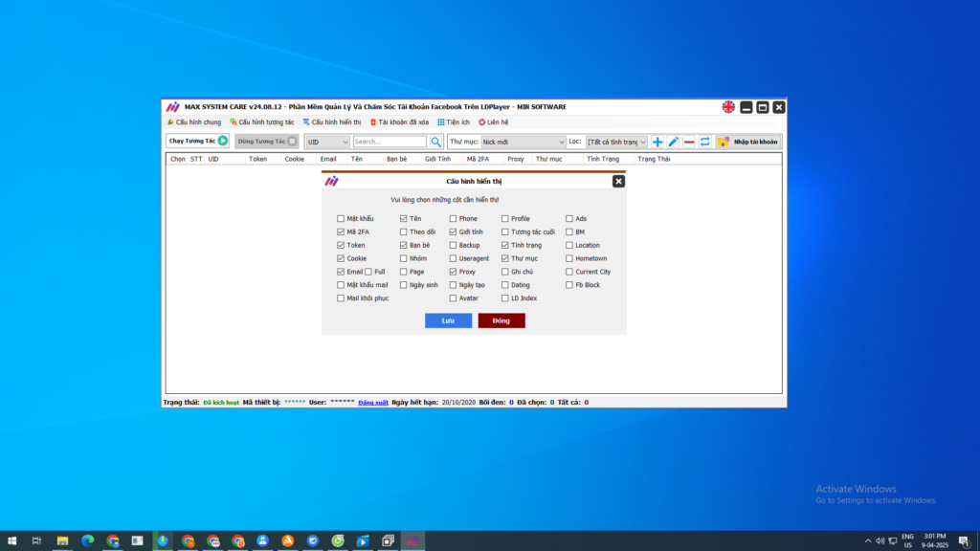Open the Cấu hình chung menu
This screenshot has width=980, height=551.
point(194,122)
